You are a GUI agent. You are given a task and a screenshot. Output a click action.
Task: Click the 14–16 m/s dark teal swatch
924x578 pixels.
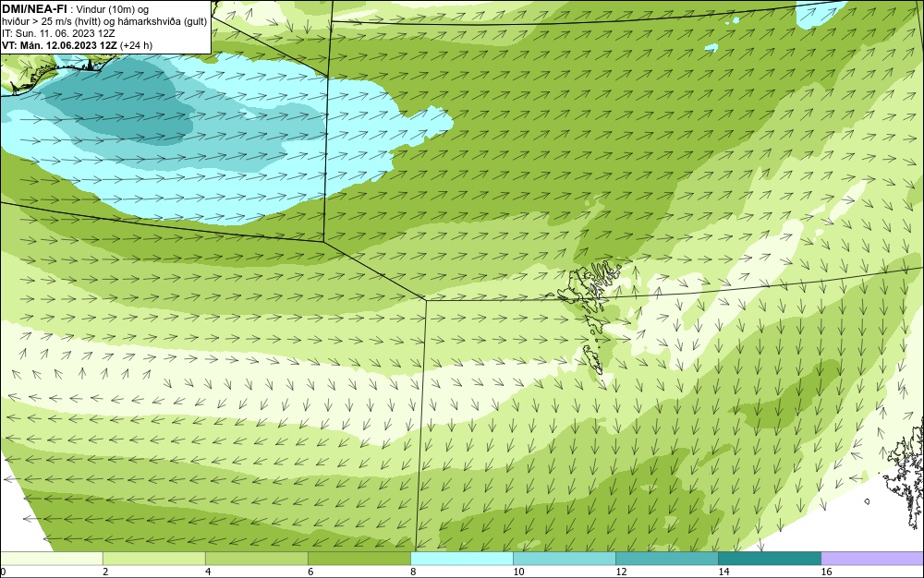769,558
